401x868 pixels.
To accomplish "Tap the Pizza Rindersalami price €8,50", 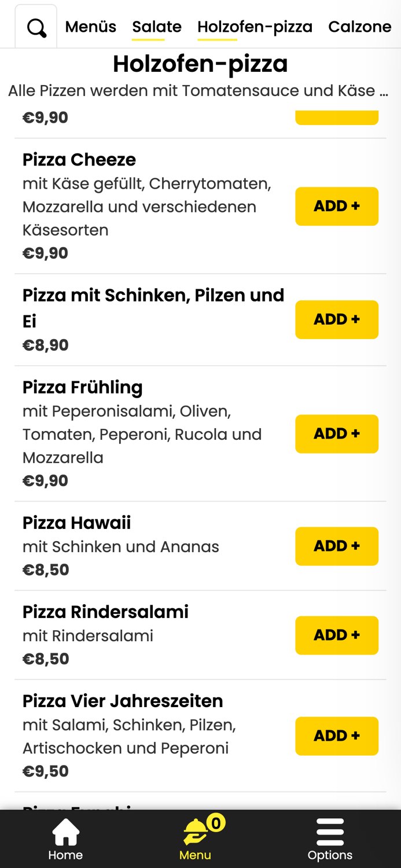I will point(45,658).
